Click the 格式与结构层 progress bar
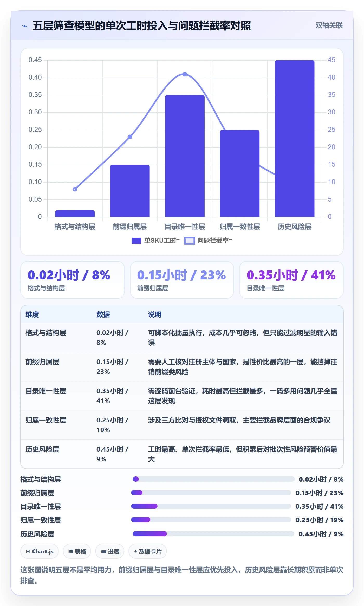 pyautogui.click(x=213, y=479)
